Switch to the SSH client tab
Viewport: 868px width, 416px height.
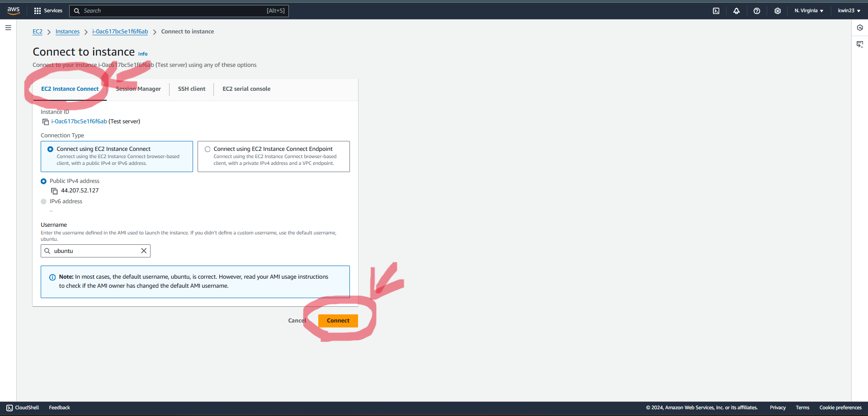[x=192, y=89]
